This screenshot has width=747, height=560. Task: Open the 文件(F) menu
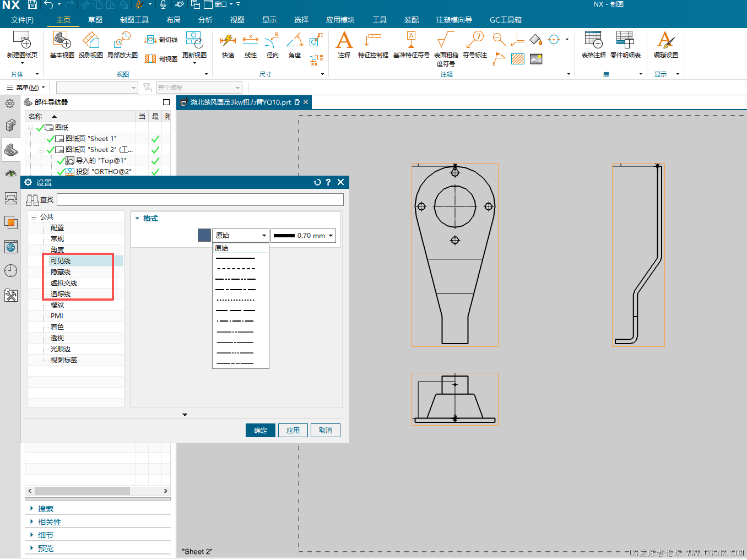22,20
